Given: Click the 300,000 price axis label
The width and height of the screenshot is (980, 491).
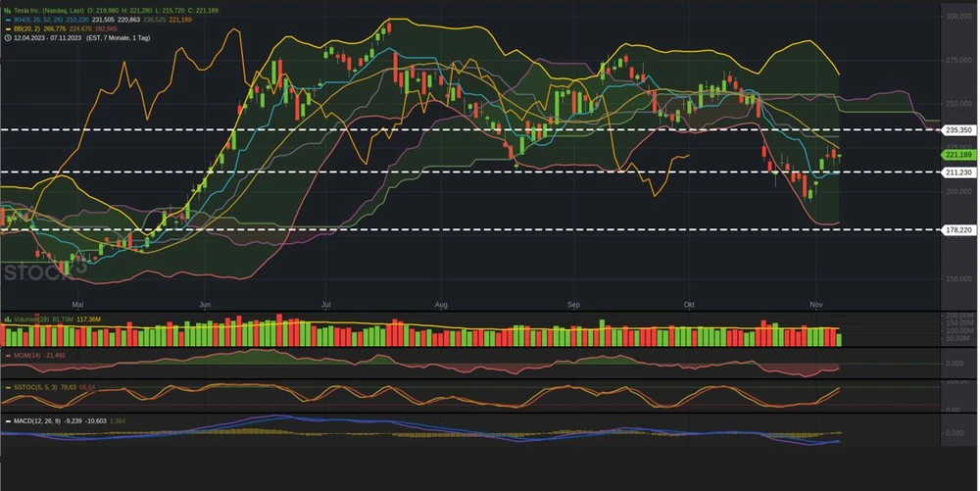Looking at the screenshot, I should [958, 17].
